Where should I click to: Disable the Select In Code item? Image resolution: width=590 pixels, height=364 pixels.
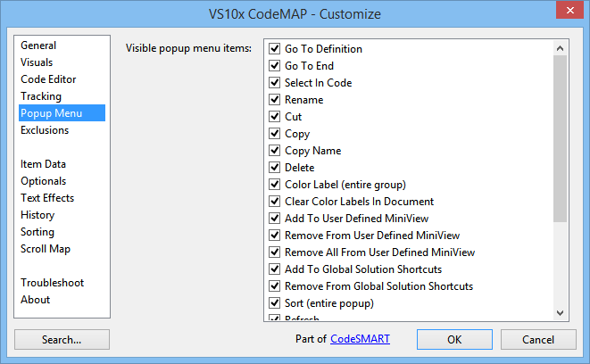275,83
